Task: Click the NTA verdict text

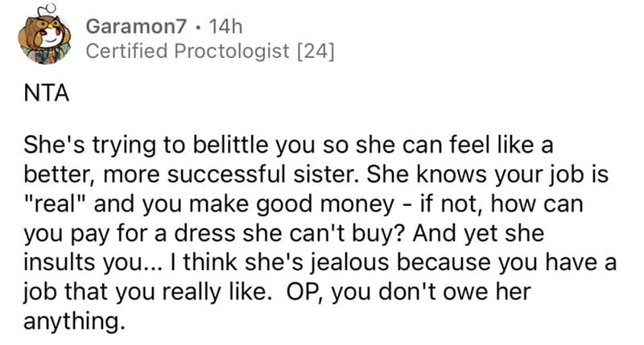Action: 47,93
